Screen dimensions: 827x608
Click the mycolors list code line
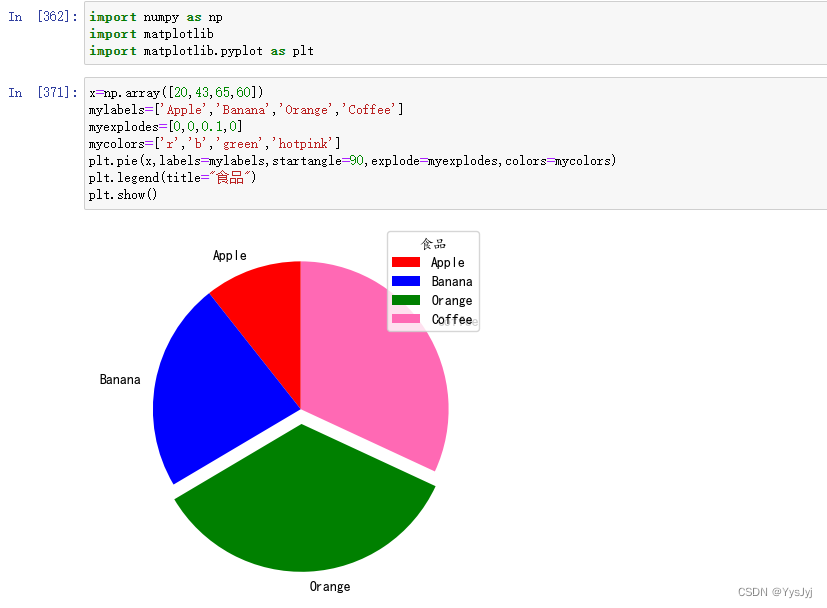pos(214,144)
